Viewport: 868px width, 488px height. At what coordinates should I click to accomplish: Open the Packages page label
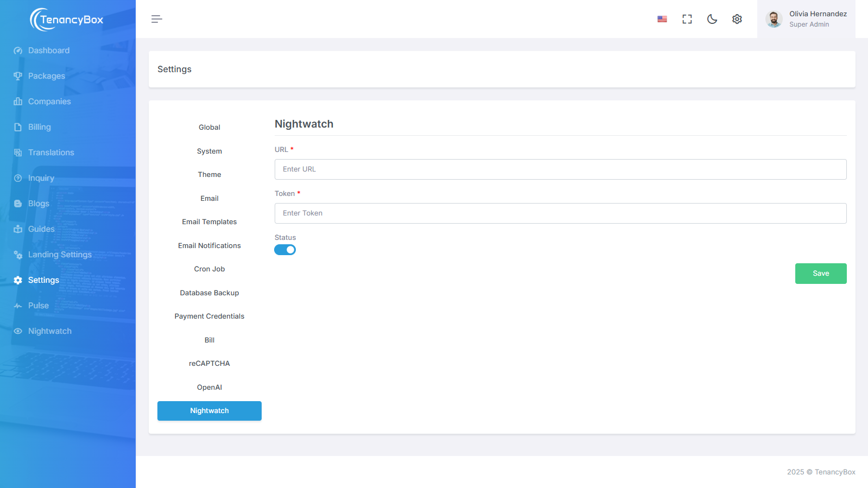(47, 76)
